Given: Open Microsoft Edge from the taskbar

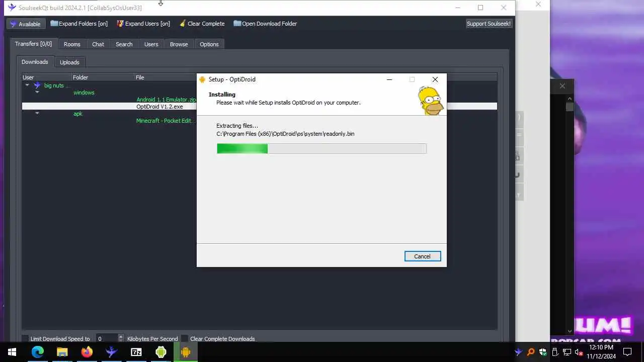Looking at the screenshot, I should coord(37,352).
